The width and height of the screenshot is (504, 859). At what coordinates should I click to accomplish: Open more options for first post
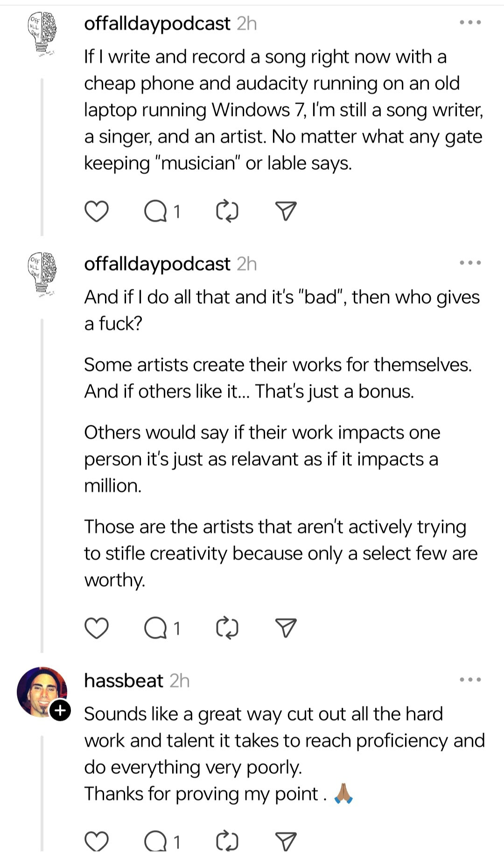(x=470, y=22)
